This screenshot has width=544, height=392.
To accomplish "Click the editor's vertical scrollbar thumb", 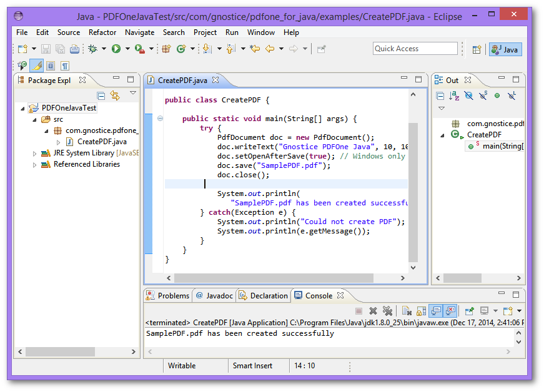I will (x=413, y=192).
